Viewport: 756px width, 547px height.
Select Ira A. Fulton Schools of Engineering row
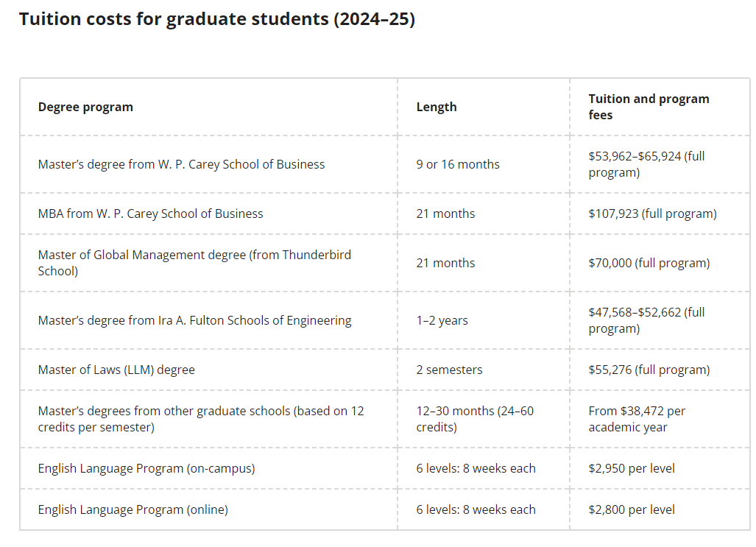tap(194, 320)
